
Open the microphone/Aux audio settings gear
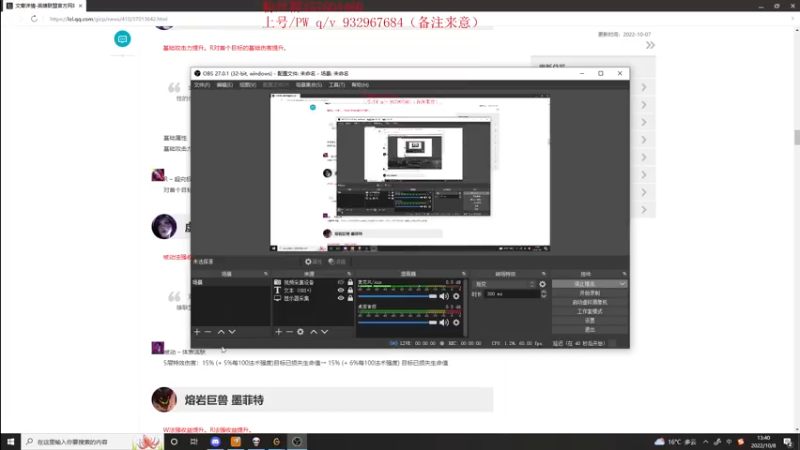pos(456,296)
